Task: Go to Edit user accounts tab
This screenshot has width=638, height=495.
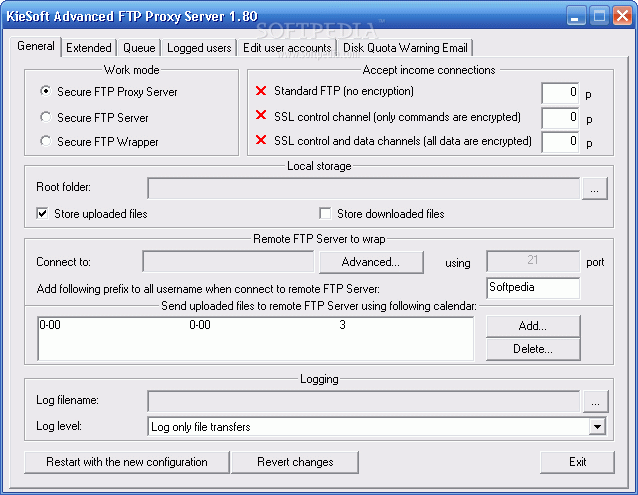Action: tap(287, 48)
